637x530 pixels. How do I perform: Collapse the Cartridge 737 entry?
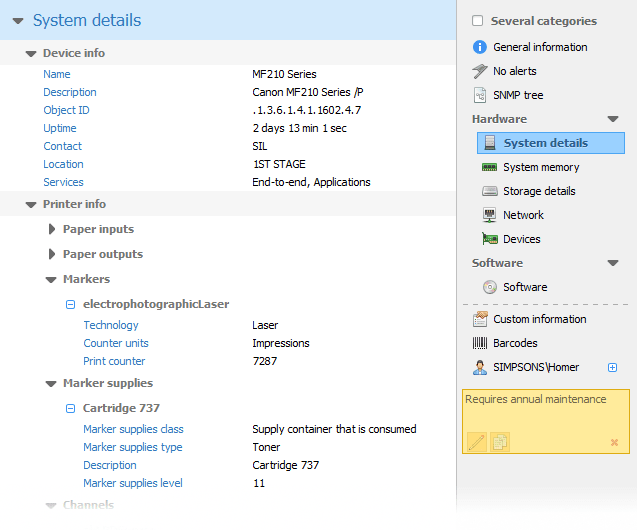point(71,408)
